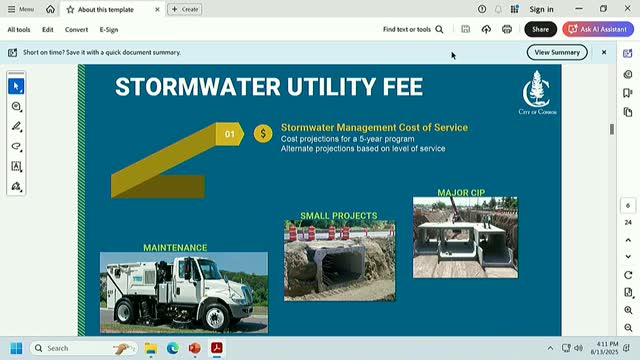Open the taskbar clock and date
Viewport: 640px width, 360px height.
tap(604, 348)
